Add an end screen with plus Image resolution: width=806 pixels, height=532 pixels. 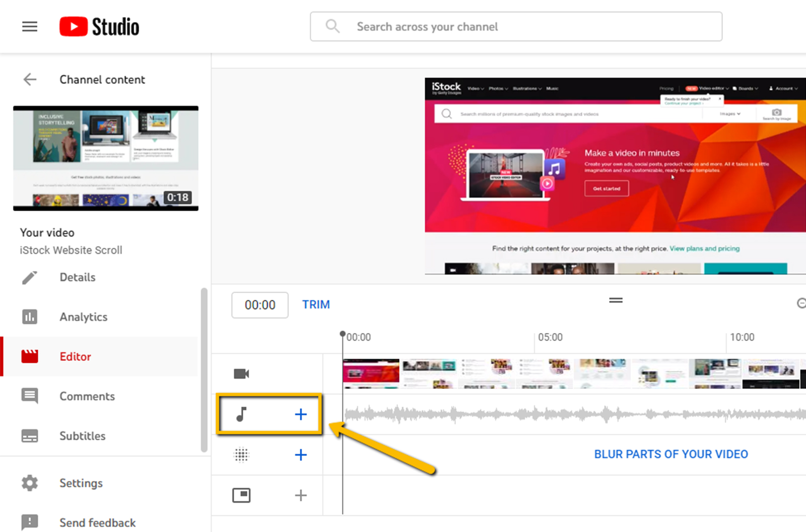coord(301,495)
